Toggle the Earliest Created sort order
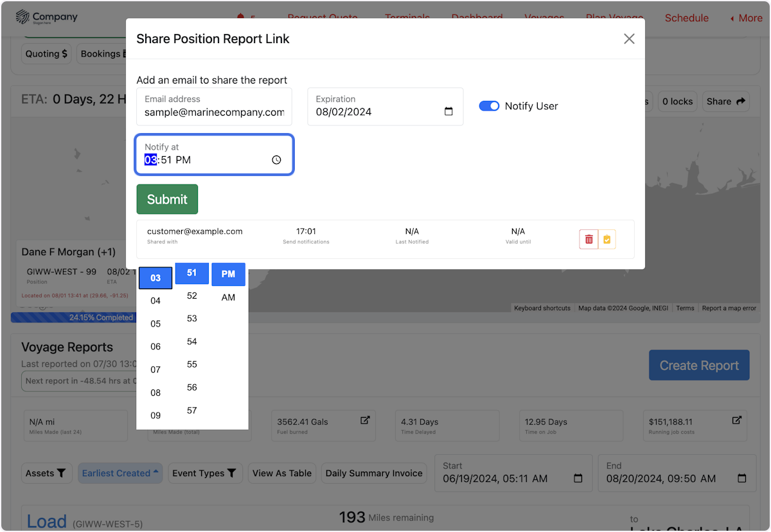This screenshot has width=771, height=532. (120, 473)
